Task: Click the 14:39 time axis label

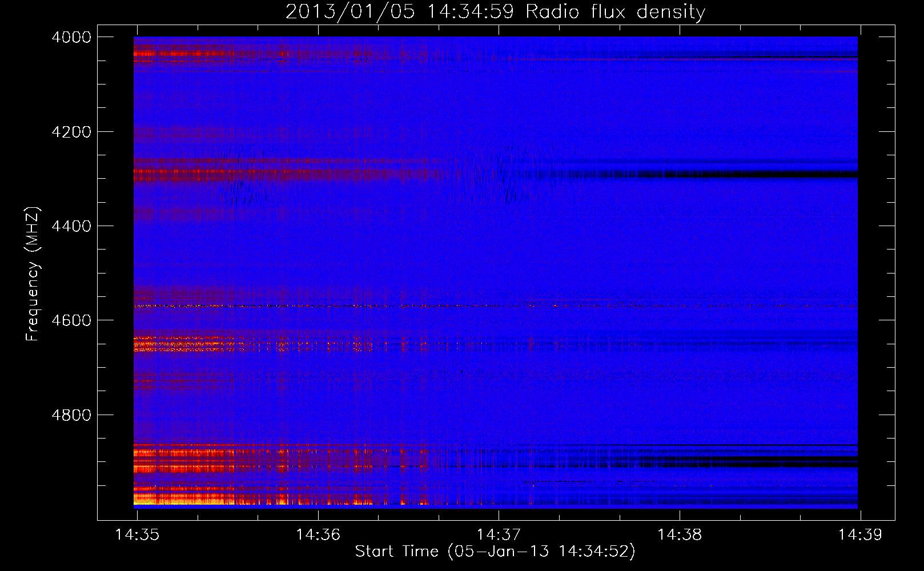Action: point(860,534)
